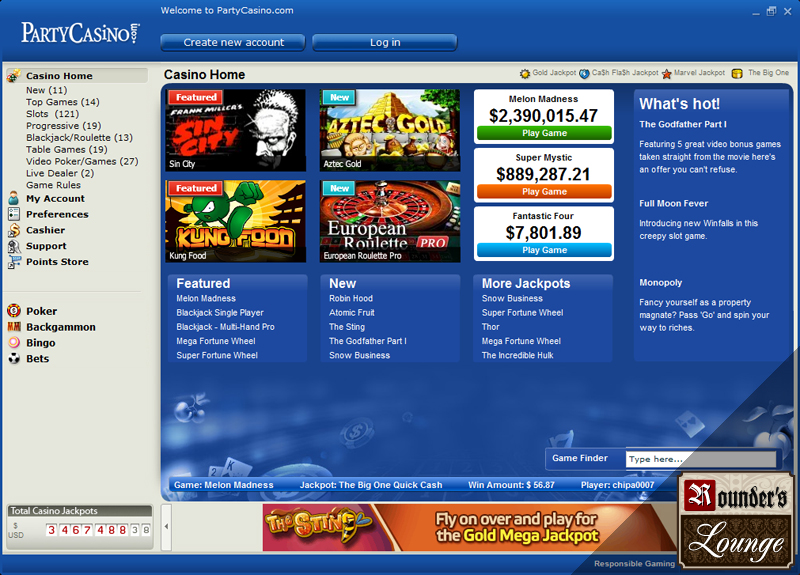The height and width of the screenshot is (575, 800).
Task: Click the Marvel Jackpot star icon
Action: pyautogui.click(x=666, y=74)
